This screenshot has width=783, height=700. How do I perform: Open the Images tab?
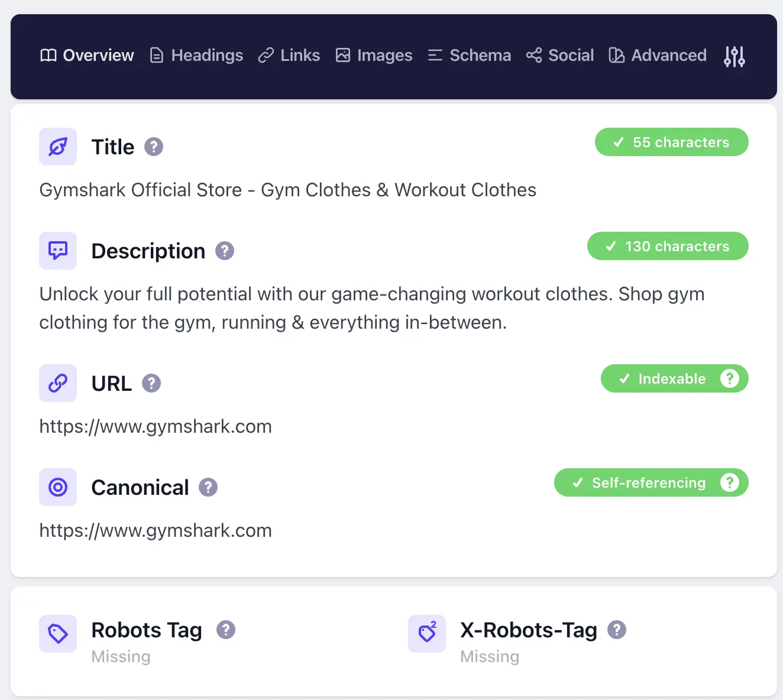coord(374,56)
